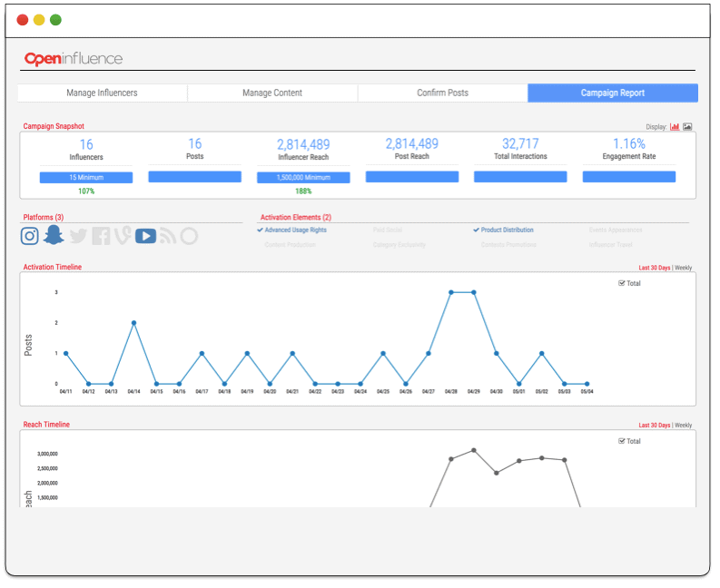
Task: Go to the Manage Content tab
Action: point(272,93)
